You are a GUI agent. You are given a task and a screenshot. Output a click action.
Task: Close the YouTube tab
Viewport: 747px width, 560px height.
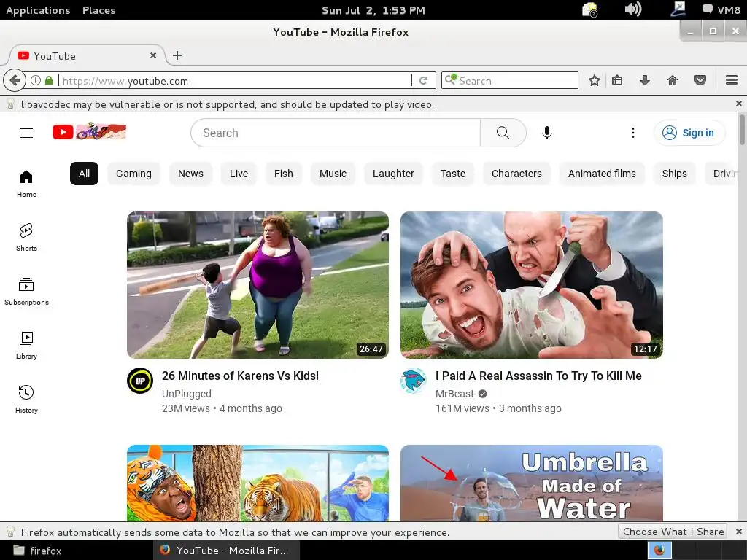pyautogui.click(x=153, y=55)
